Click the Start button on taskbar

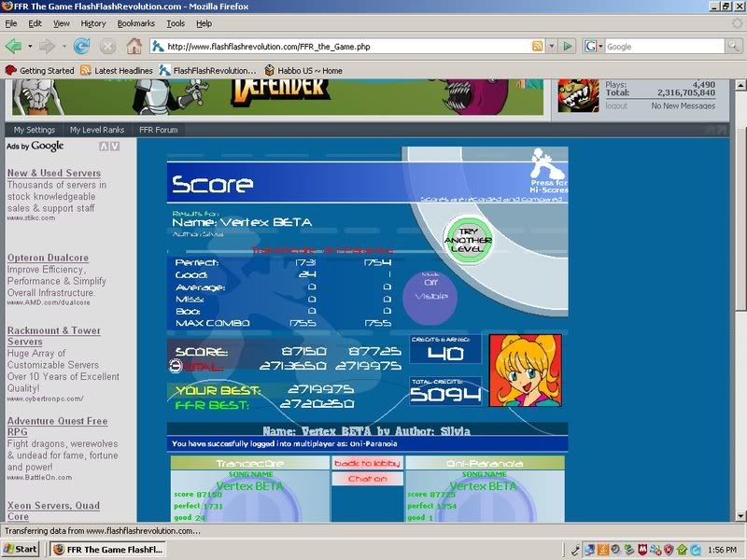coord(21,549)
